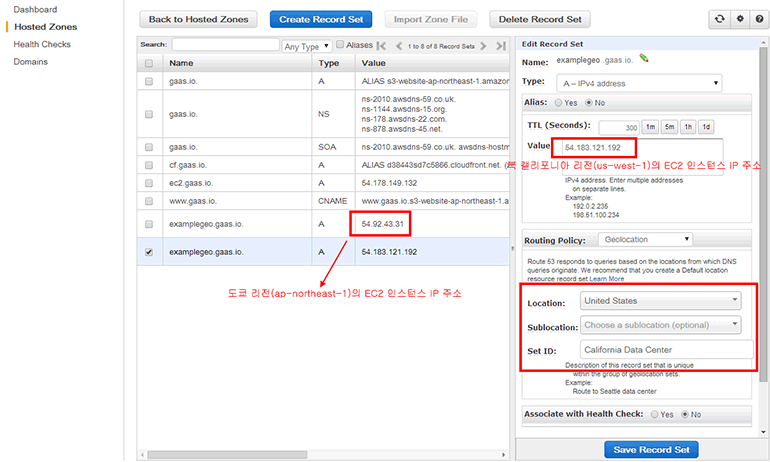Click the Save Record Set button
The width and height of the screenshot is (770, 462).
pyautogui.click(x=651, y=450)
